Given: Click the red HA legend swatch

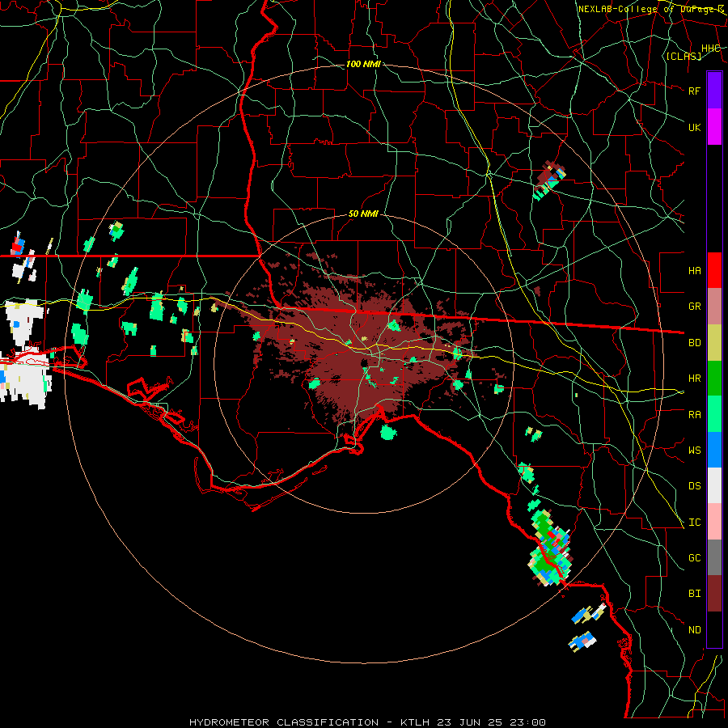Looking at the screenshot, I should [714, 270].
